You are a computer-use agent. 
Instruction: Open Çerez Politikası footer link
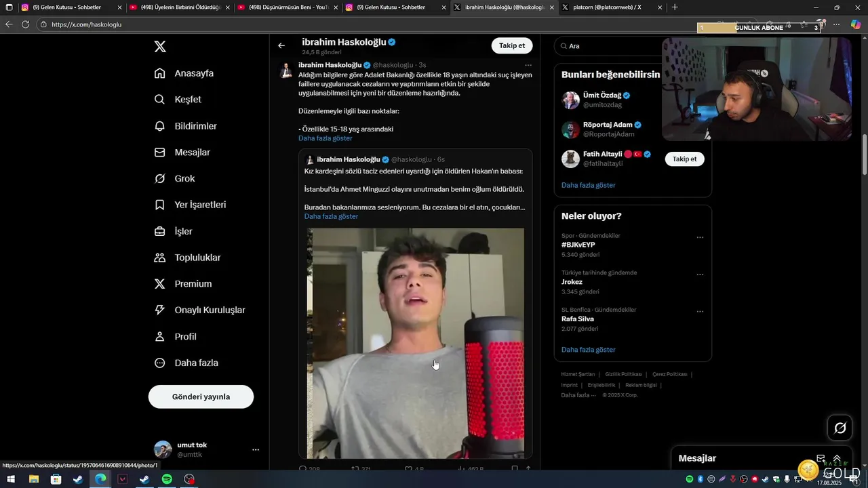[x=670, y=374]
